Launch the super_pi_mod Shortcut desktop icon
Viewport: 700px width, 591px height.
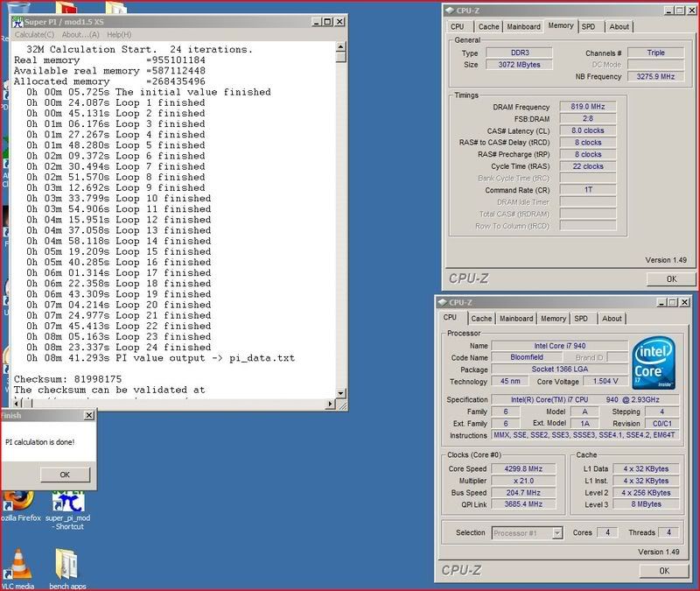(68, 510)
